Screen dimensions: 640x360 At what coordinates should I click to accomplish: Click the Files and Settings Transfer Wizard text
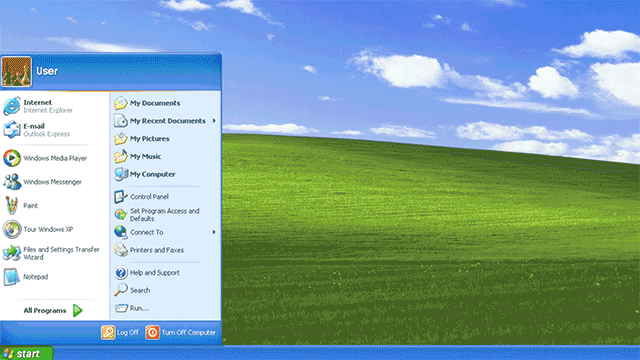(x=61, y=253)
